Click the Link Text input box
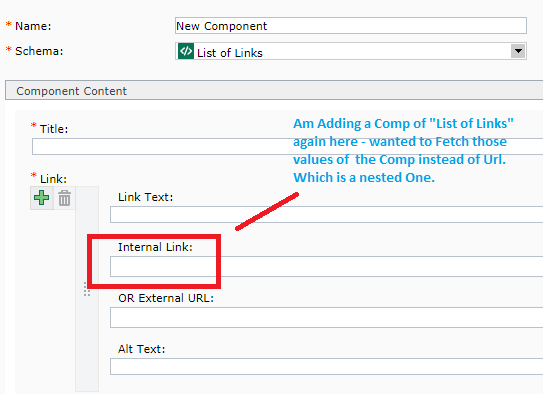Image resolution: width=546 pixels, height=396 pixels. coord(327,214)
